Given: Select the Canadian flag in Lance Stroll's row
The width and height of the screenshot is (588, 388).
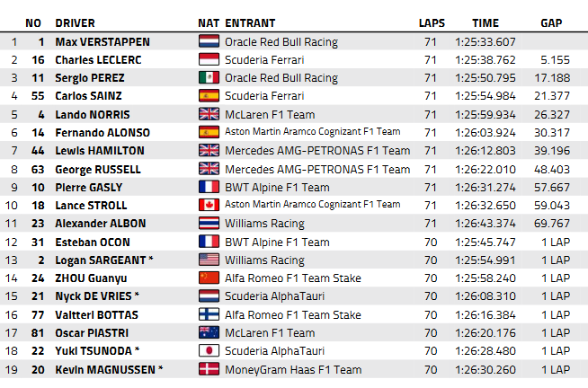Looking at the screenshot, I should pyautogui.click(x=209, y=205).
